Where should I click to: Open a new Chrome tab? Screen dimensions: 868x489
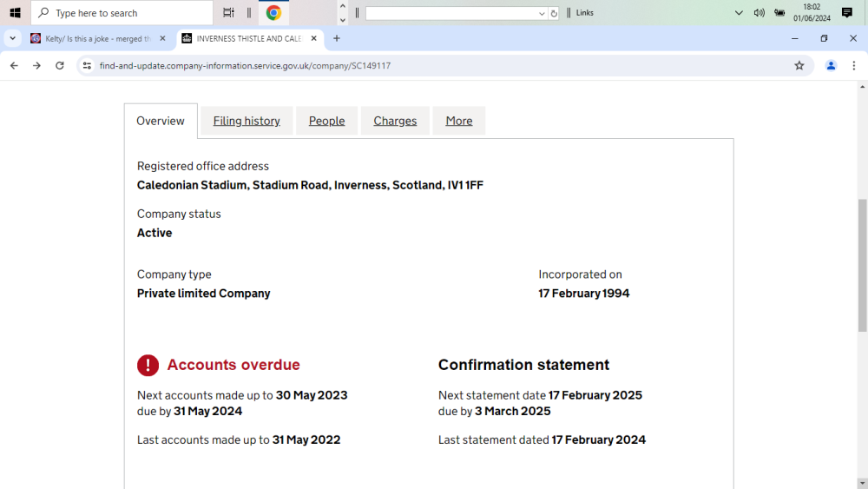[x=337, y=38]
